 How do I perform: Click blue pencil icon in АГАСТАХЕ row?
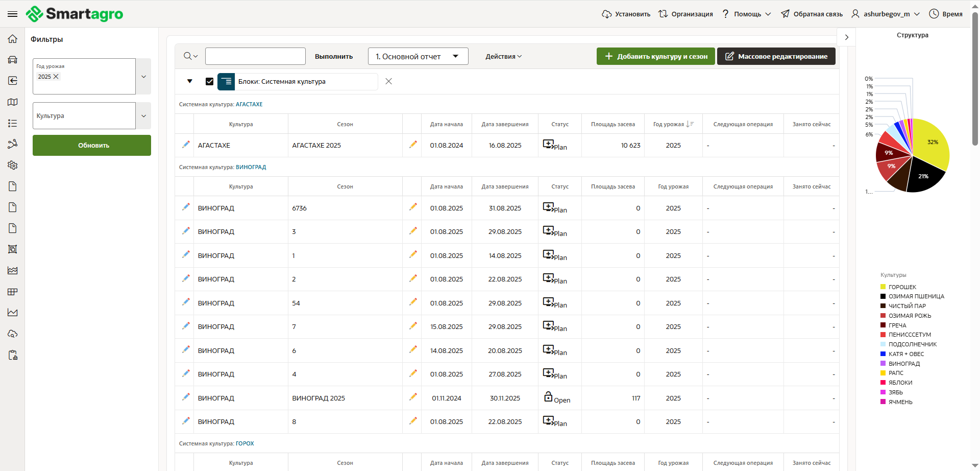186,145
